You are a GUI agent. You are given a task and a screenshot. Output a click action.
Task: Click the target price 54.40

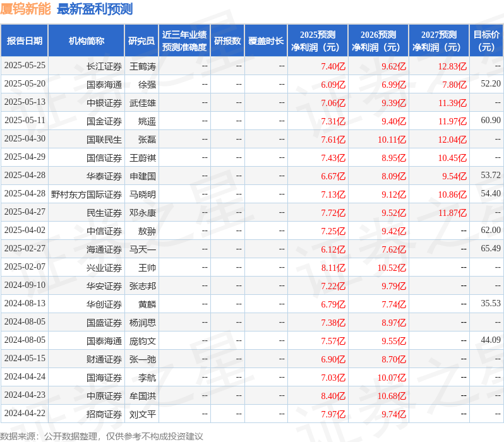(x=491, y=194)
